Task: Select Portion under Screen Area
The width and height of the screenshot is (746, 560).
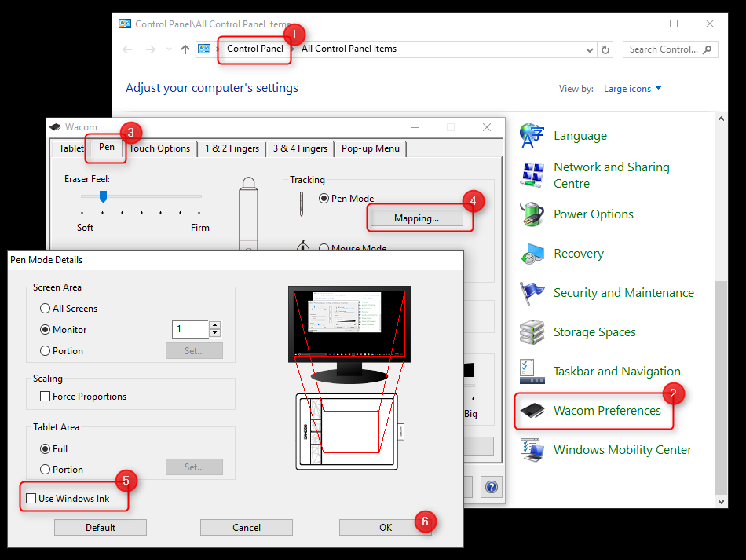Action: (46, 350)
